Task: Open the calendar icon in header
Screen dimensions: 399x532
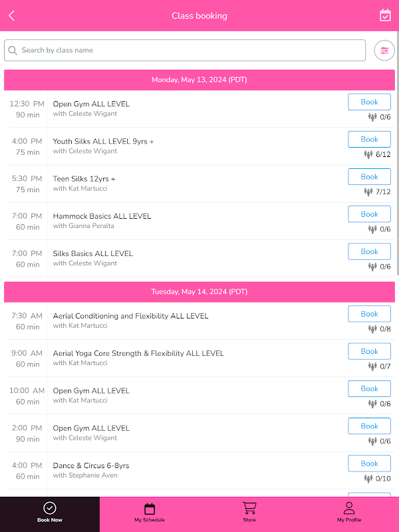Action: pyautogui.click(x=385, y=15)
